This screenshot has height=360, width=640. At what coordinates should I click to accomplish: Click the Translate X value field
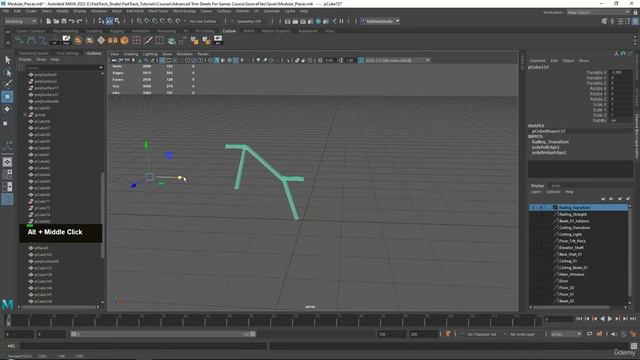621,72
